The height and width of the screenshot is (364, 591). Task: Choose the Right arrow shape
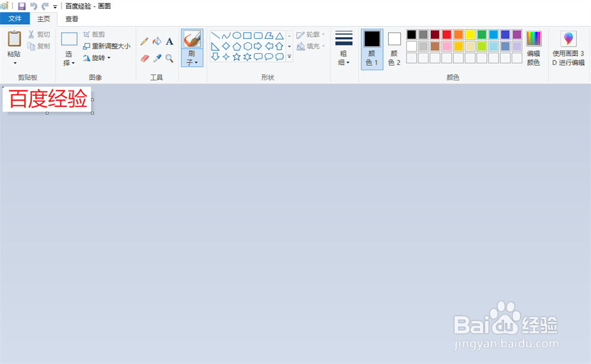tap(258, 46)
